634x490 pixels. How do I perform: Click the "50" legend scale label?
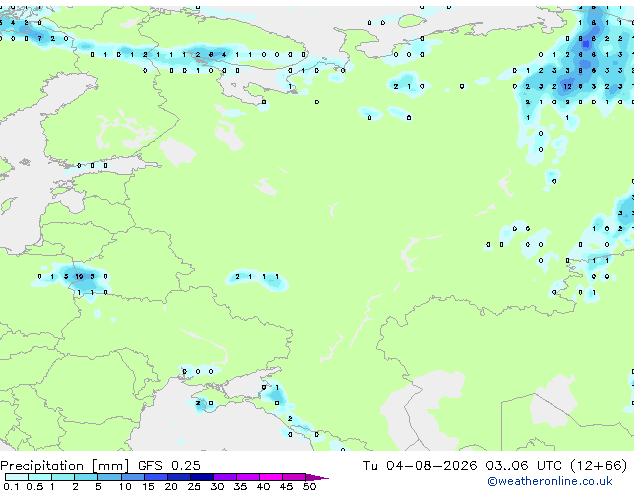[x=309, y=486]
